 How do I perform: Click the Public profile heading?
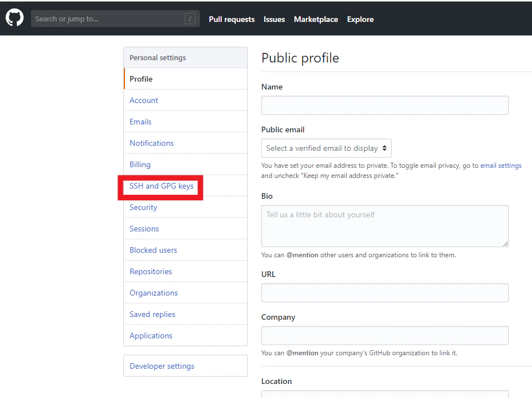pos(300,58)
